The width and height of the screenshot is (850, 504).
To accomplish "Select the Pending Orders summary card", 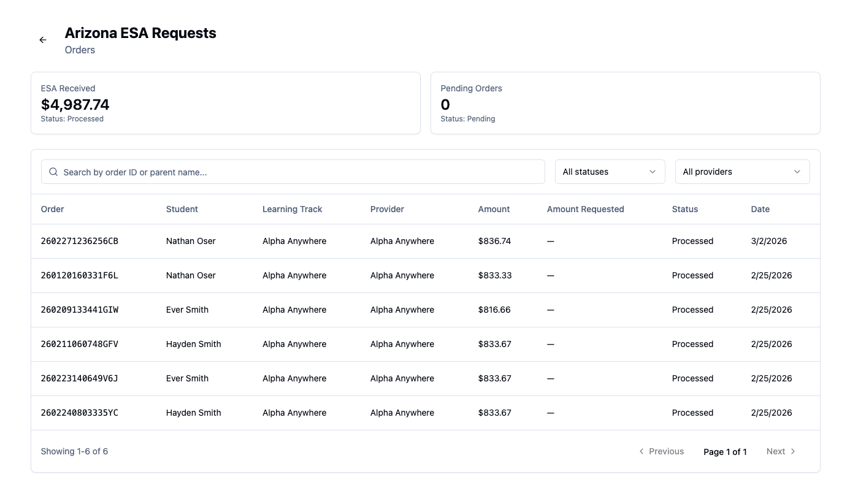I will [x=625, y=103].
